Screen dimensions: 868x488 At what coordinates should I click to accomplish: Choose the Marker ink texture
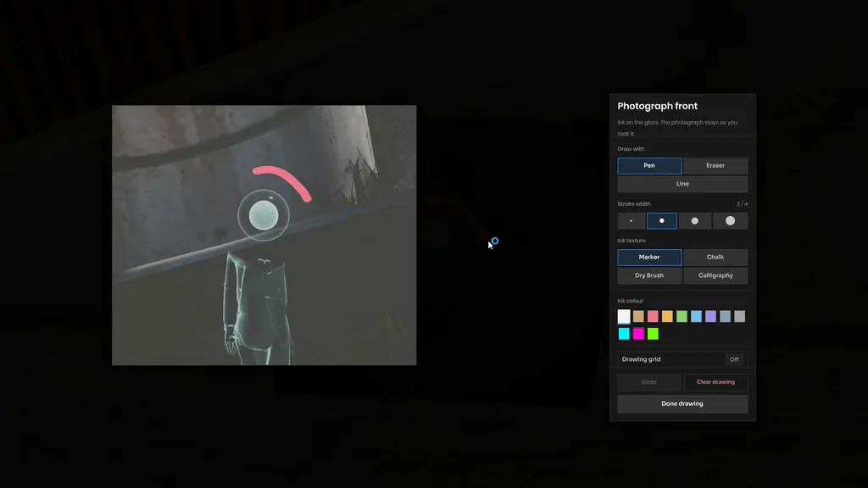649,258
